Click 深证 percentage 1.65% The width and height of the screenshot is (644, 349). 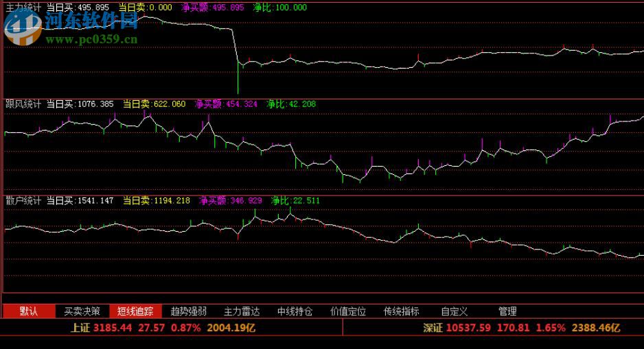tap(551, 328)
